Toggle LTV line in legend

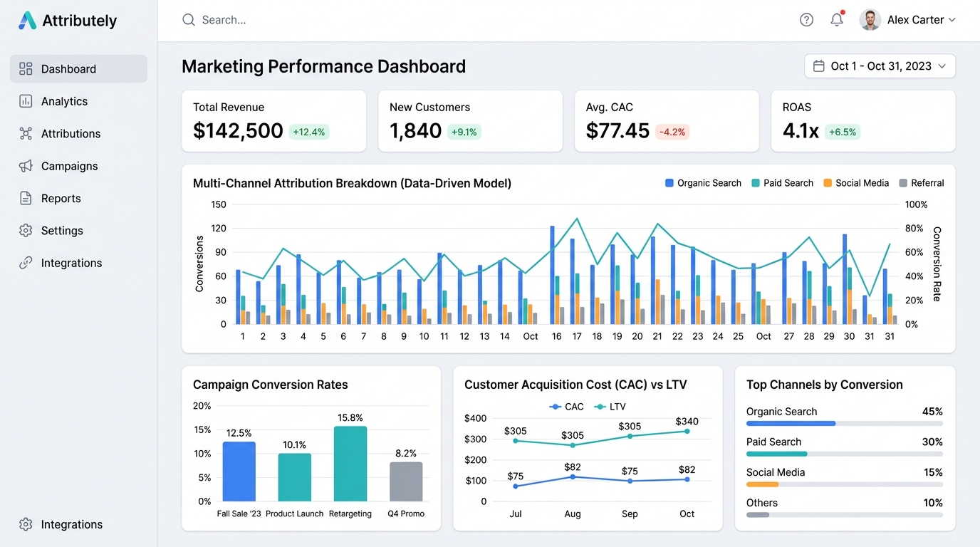610,407
